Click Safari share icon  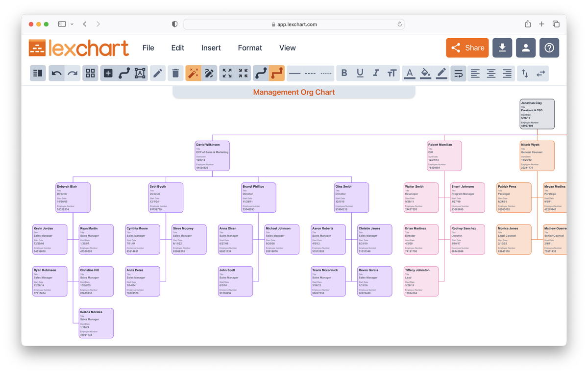pyautogui.click(x=528, y=24)
